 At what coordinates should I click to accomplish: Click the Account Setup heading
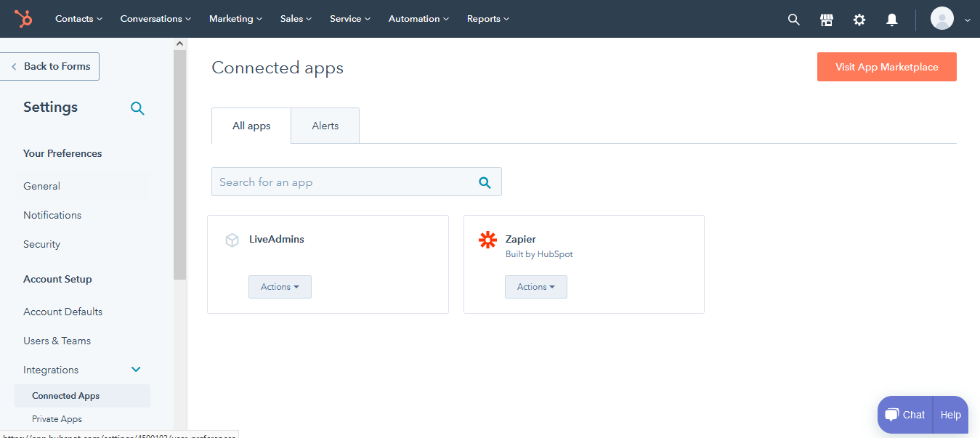(57, 279)
